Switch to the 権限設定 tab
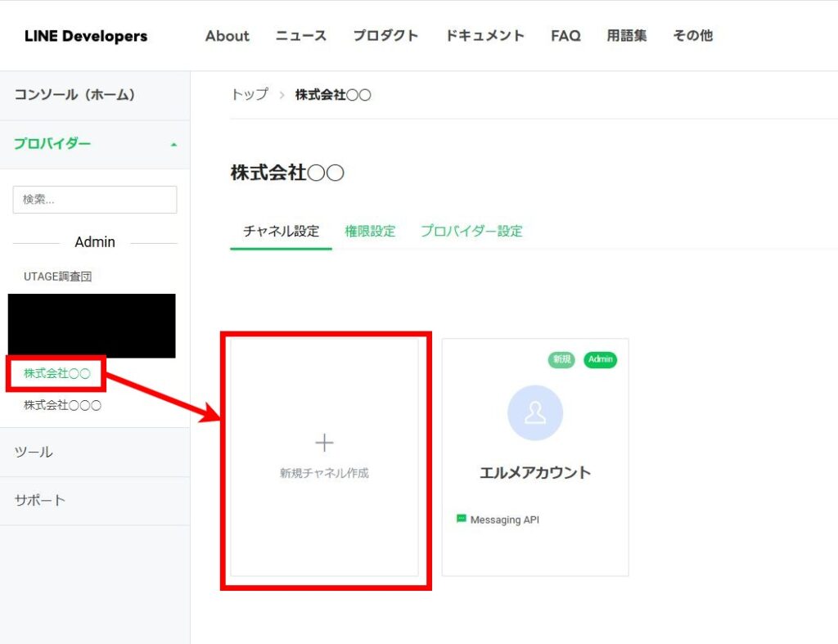838x644 pixels. coord(370,232)
